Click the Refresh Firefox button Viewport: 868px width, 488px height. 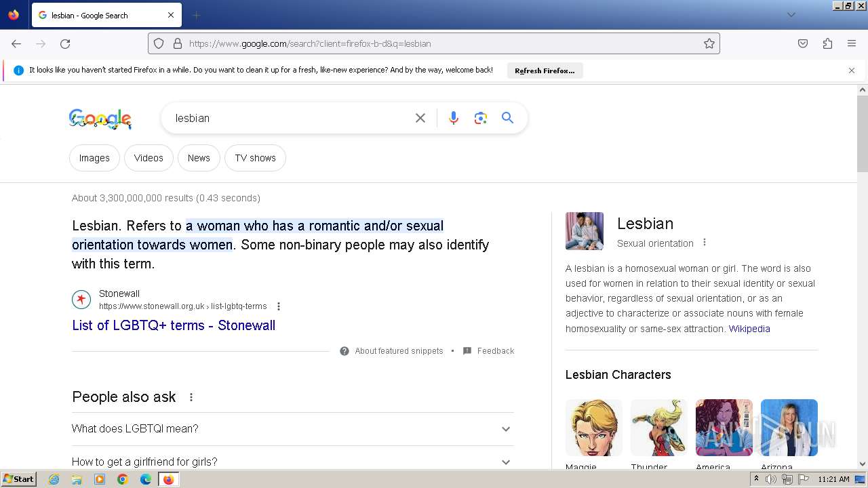point(545,70)
